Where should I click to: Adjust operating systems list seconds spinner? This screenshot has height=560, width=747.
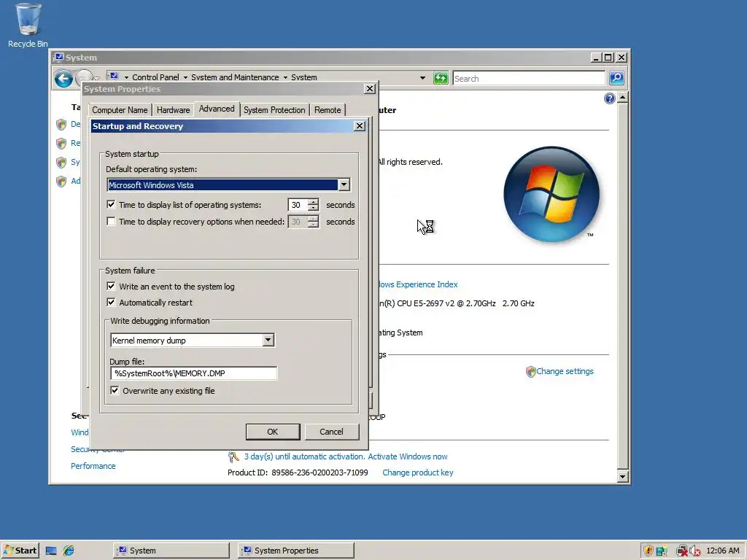[313, 205]
